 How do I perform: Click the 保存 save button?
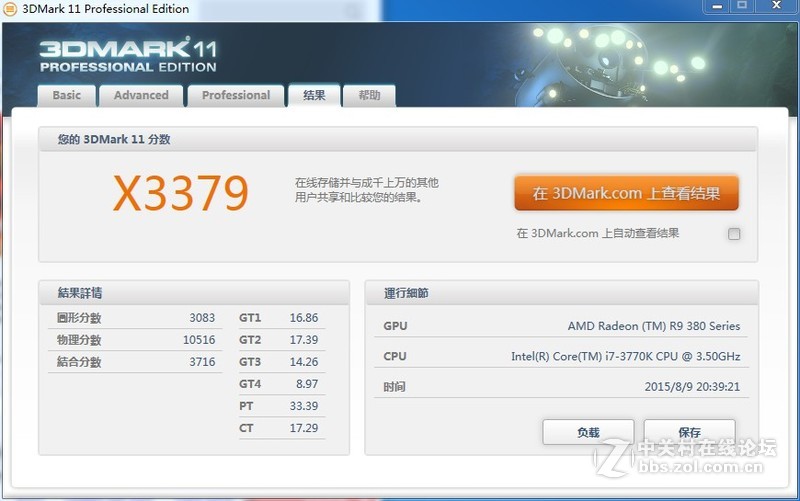689,432
